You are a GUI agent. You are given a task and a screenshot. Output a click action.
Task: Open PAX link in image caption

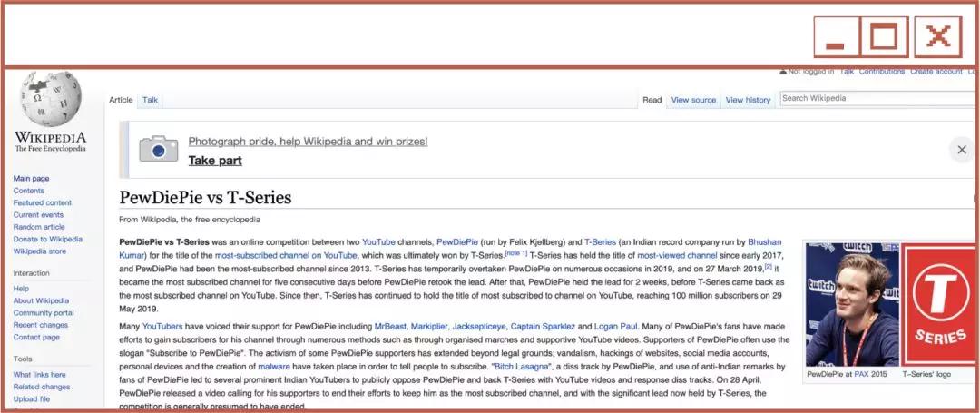(862, 374)
